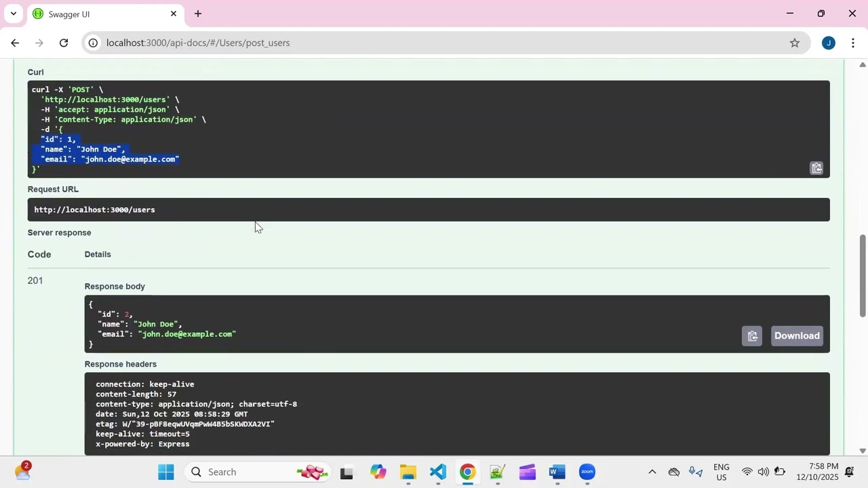Copy the response body to clipboard

[x=752, y=336]
